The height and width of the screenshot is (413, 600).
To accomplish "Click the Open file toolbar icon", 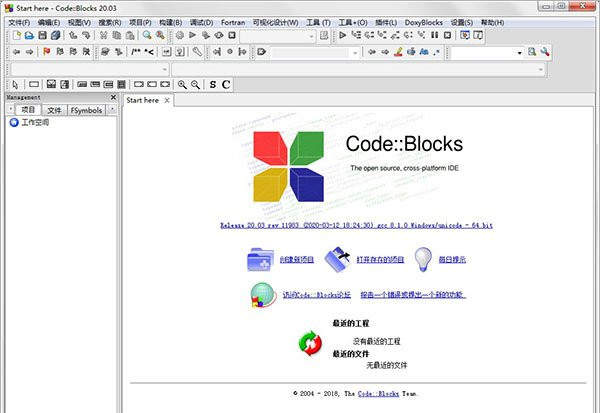I will 29,36.
